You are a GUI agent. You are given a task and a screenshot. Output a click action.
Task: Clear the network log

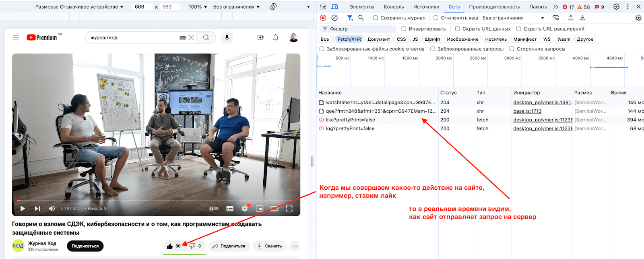334,18
